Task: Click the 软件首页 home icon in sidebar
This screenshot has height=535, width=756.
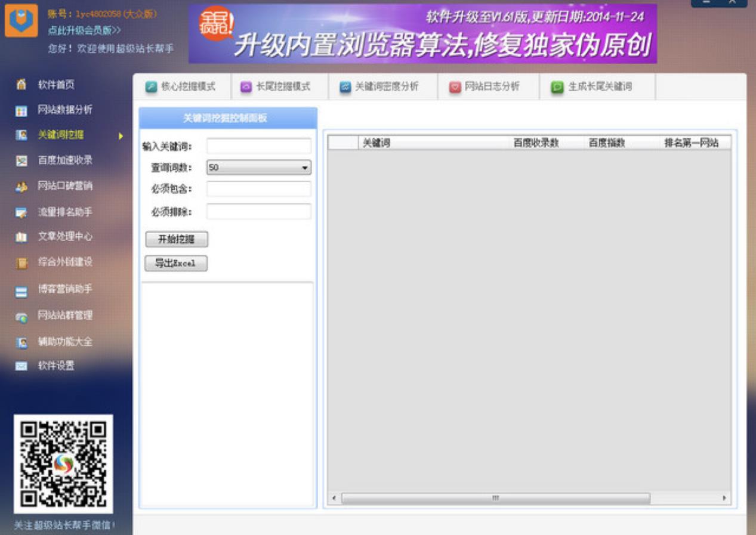Action: 21,85
